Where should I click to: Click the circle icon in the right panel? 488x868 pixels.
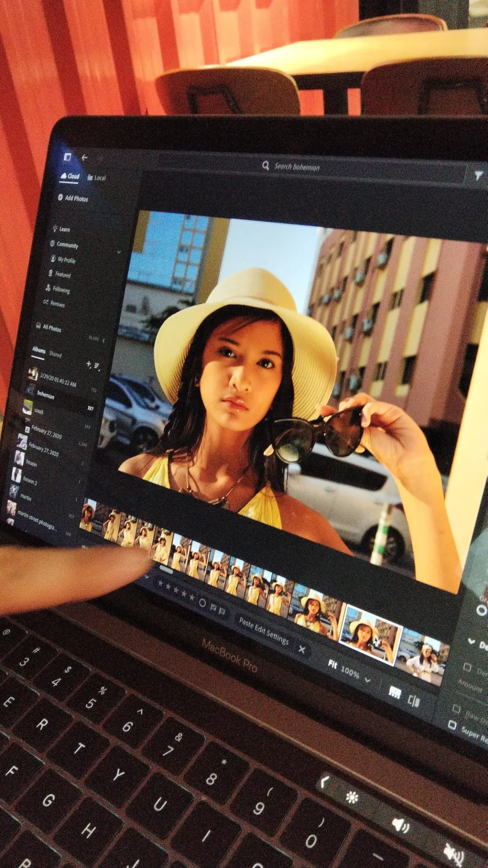(x=481, y=610)
